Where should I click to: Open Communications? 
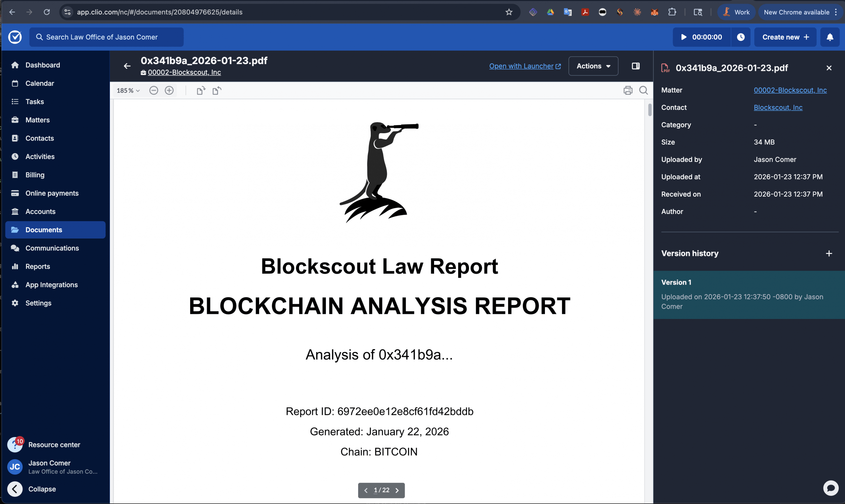tap(55, 248)
